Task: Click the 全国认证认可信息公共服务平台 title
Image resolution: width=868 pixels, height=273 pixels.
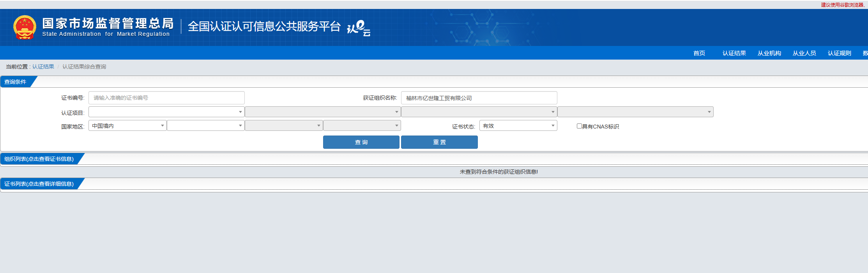Action: [x=264, y=26]
